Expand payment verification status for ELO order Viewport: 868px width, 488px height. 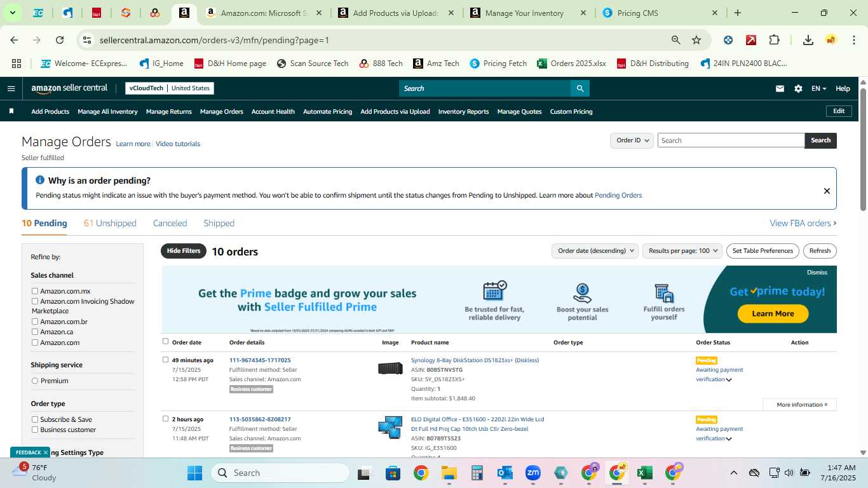(729, 439)
